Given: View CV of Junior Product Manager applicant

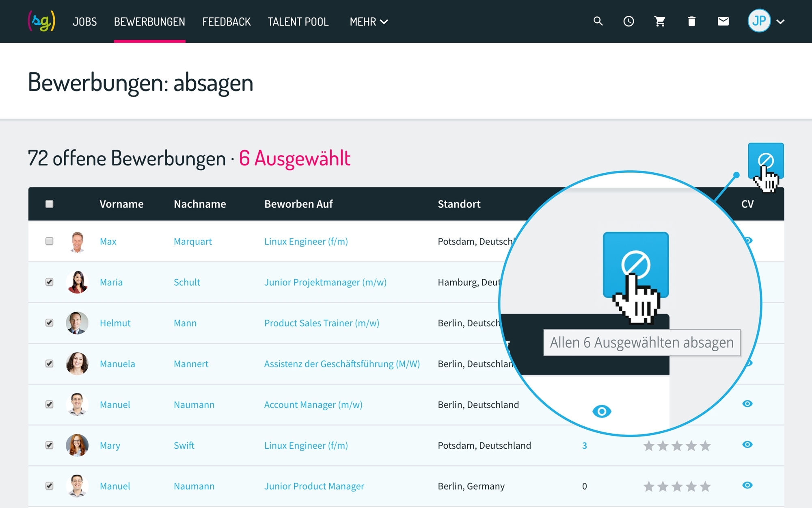Looking at the screenshot, I should click(x=747, y=485).
